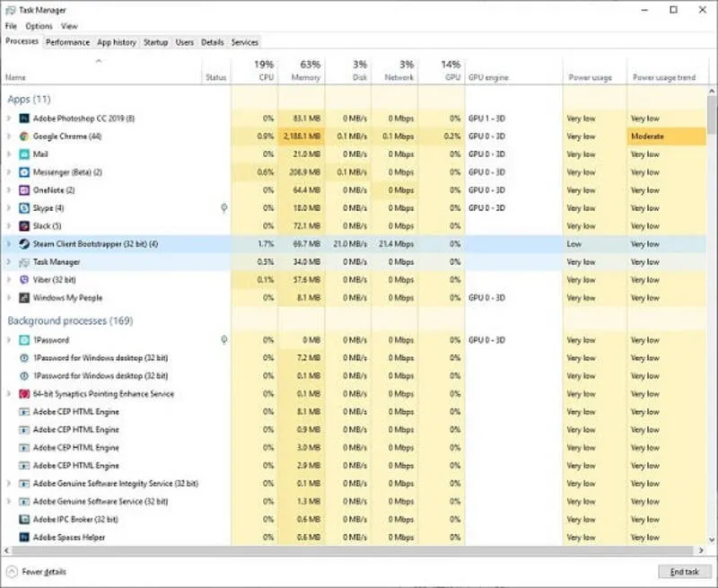This screenshot has width=718, height=588.
Task: Sort by the Power usage column header
Action: pos(594,71)
